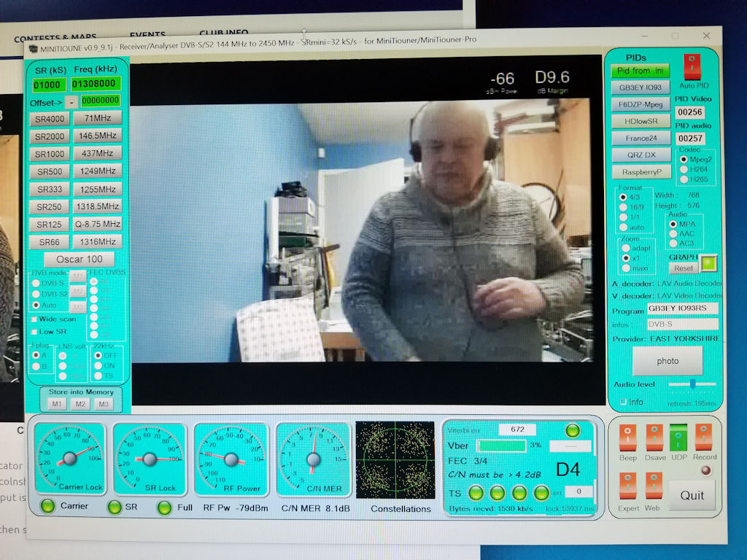Enable the Low SR checkbox
Viewport: 747px width, 560px height.
(x=34, y=332)
